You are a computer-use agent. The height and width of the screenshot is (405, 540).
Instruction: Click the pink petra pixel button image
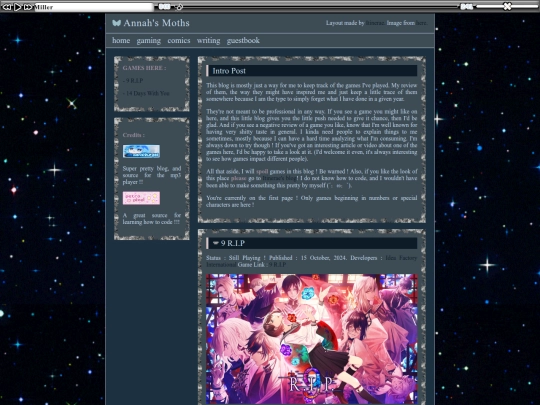[x=141, y=198]
